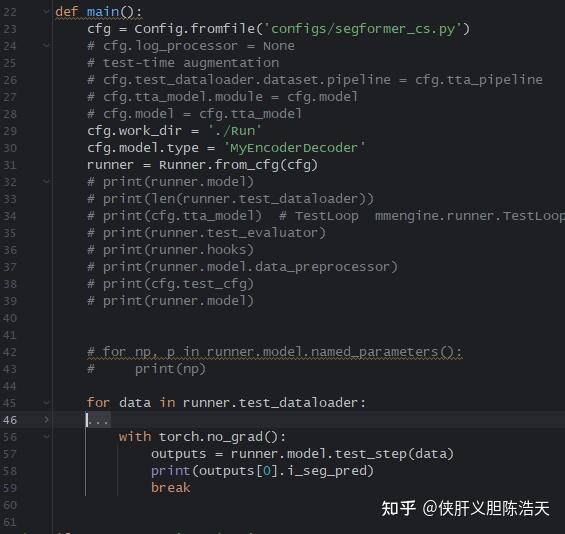Click line number 30 in the gutter

tap(10, 148)
